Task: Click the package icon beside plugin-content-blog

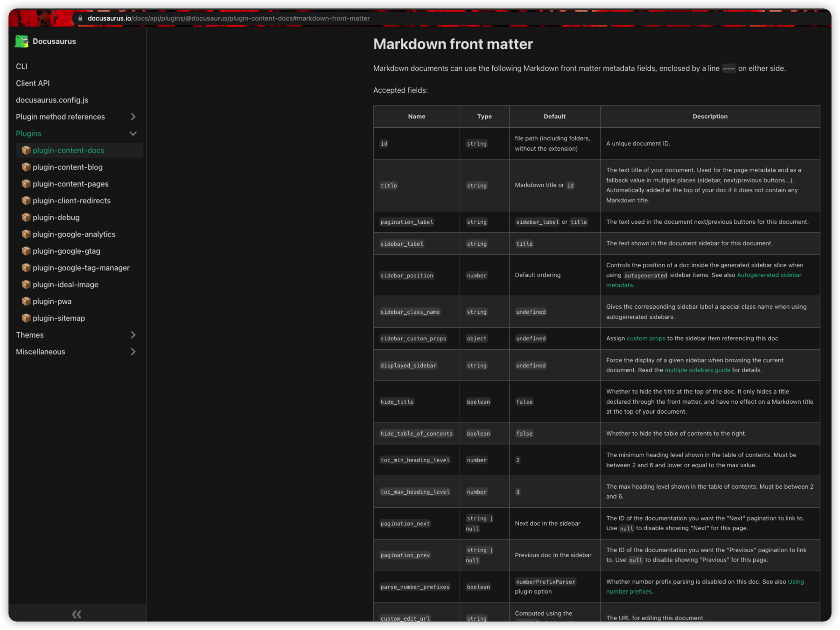Action: coord(26,167)
